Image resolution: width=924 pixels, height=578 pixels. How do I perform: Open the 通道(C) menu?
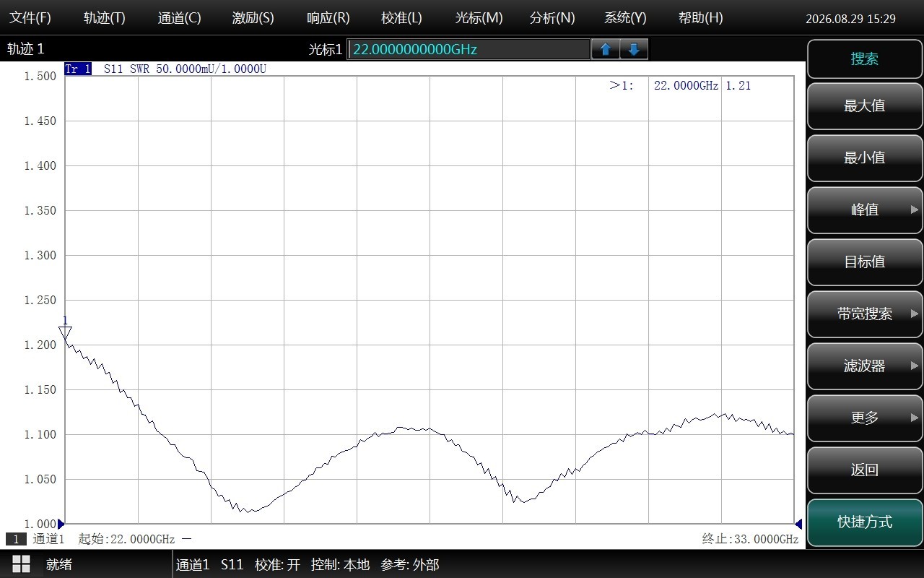click(x=180, y=18)
